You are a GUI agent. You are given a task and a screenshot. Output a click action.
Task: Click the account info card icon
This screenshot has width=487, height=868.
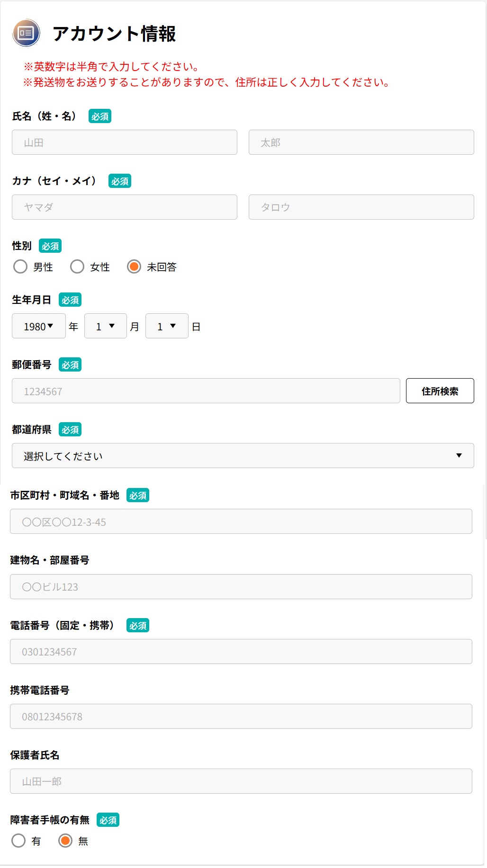[26, 33]
